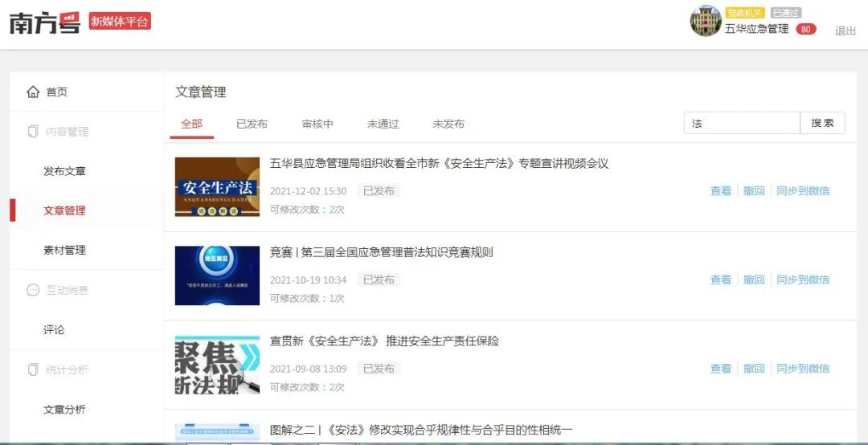
Task: Click 退出 to log out
Action: tap(845, 31)
